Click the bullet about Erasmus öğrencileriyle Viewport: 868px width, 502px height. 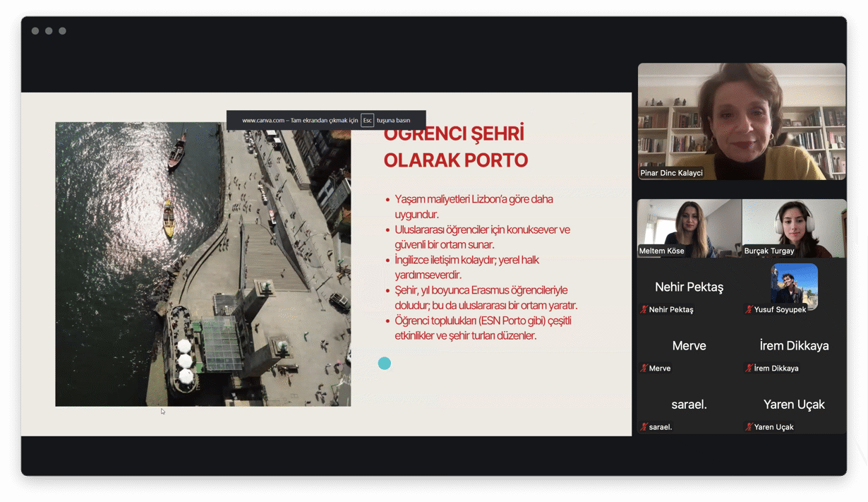486,298
